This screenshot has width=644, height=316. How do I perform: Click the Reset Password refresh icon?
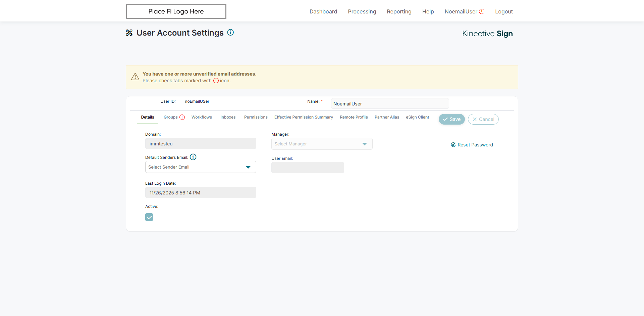tap(453, 145)
